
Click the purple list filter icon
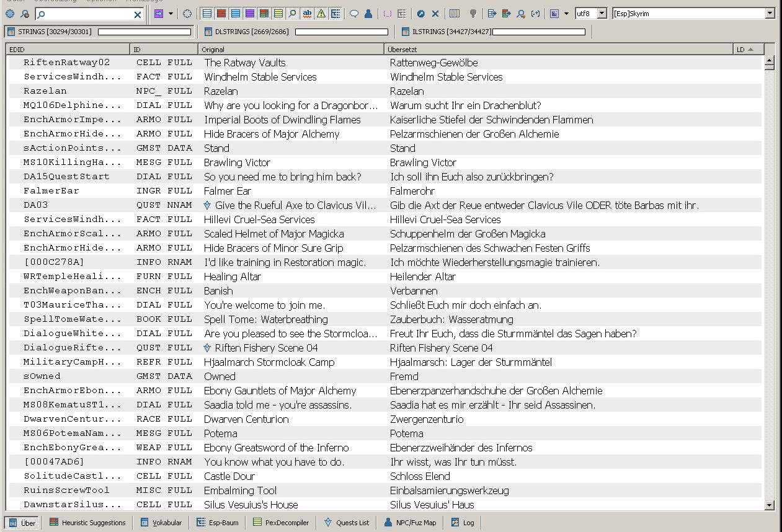(x=249, y=14)
